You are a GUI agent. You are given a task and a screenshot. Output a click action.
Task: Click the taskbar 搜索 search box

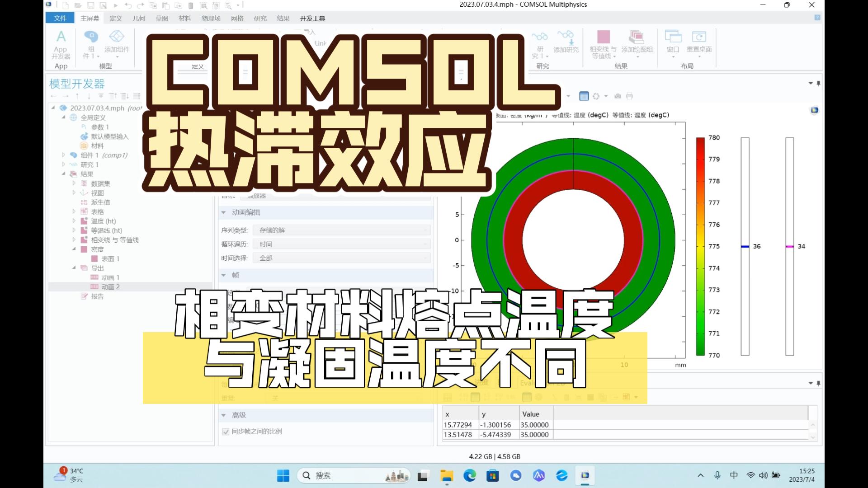[x=354, y=475]
